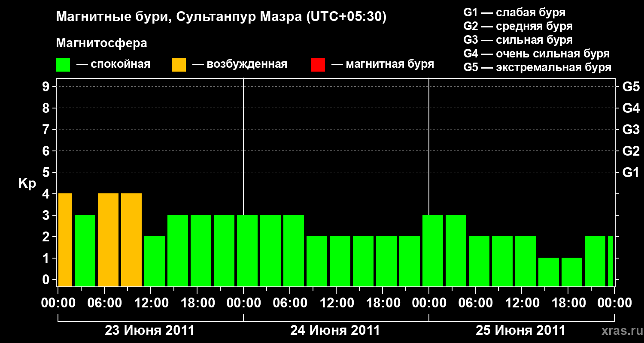
Task: Click the Kp axis value 6
Action: pos(46,151)
